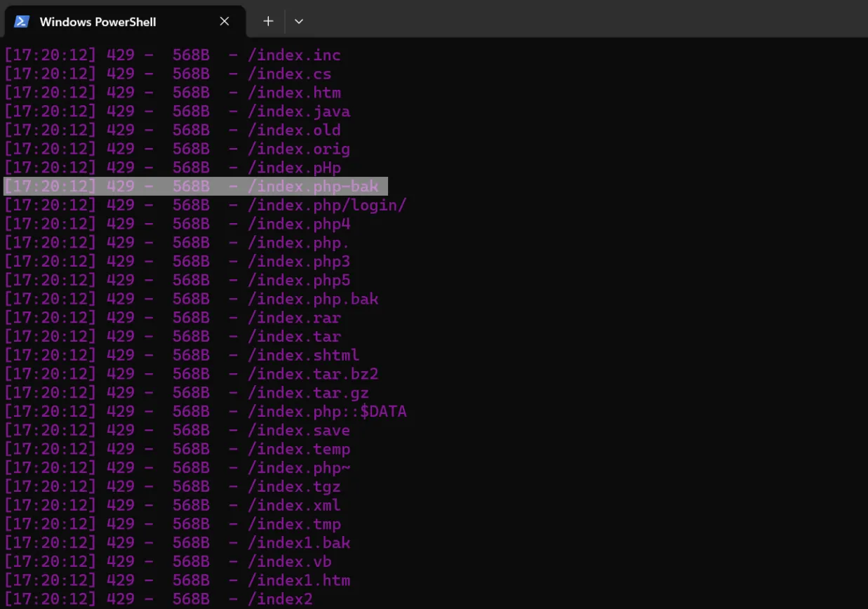The image size is (868, 609).
Task: Click the /index.php3 output line
Action: tap(178, 262)
